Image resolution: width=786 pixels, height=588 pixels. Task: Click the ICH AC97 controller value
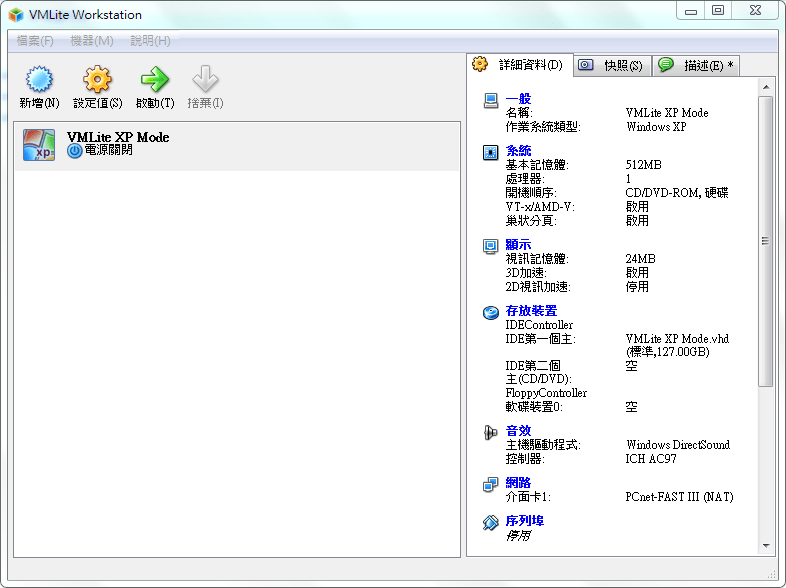pyautogui.click(x=651, y=459)
